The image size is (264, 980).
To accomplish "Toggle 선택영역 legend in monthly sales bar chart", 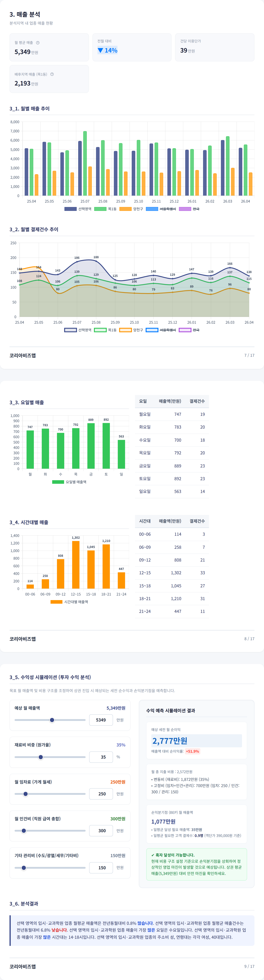I will (x=78, y=209).
